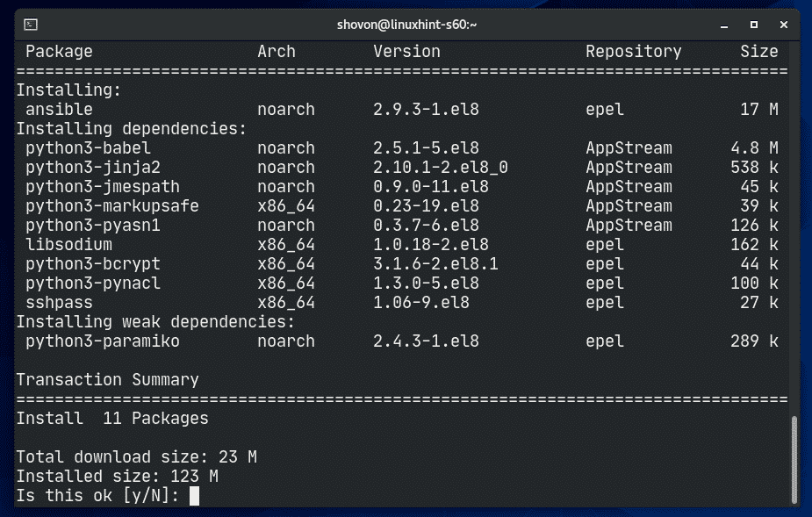Viewport: 812px width, 517px height.
Task: Click the 'python3-markupsafe' package name
Action: (x=111, y=206)
